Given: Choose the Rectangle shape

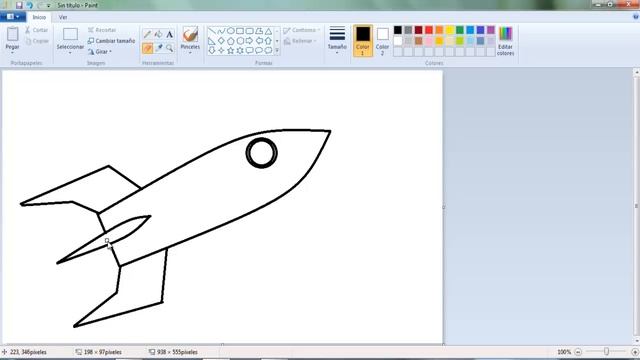Looking at the screenshot, I should 240,31.
